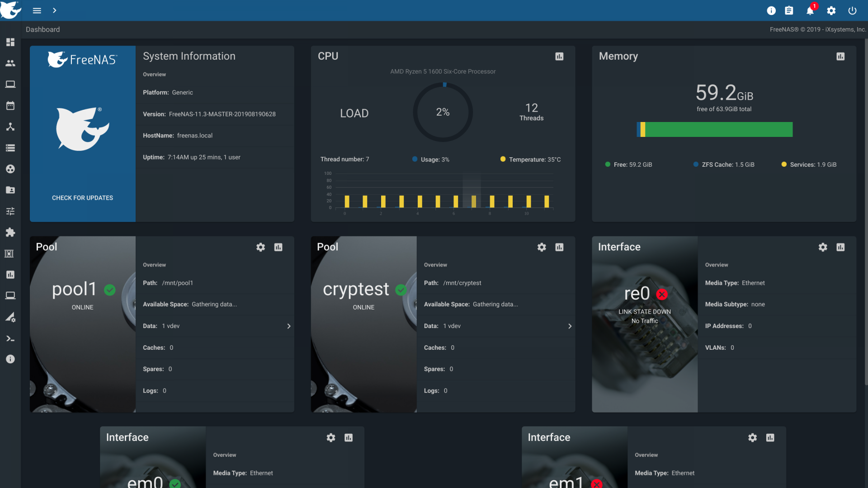The image size is (868, 488).
Task: Open Display System Processes icon in sidebar
Action: click(10, 317)
